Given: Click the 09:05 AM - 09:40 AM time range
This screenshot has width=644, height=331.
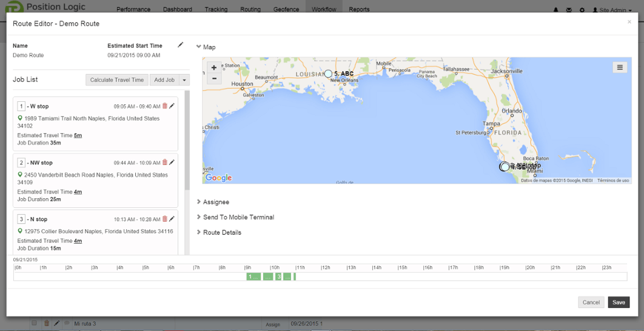Looking at the screenshot, I should click(137, 106).
